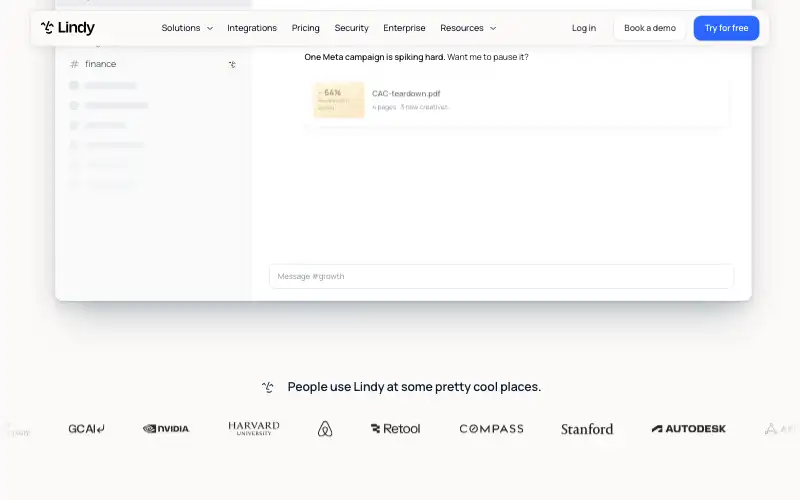The height and width of the screenshot is (500, 800).
Task: Click the 'People use Lindy at some pretty cool places' heading
Action: [414, 387]
